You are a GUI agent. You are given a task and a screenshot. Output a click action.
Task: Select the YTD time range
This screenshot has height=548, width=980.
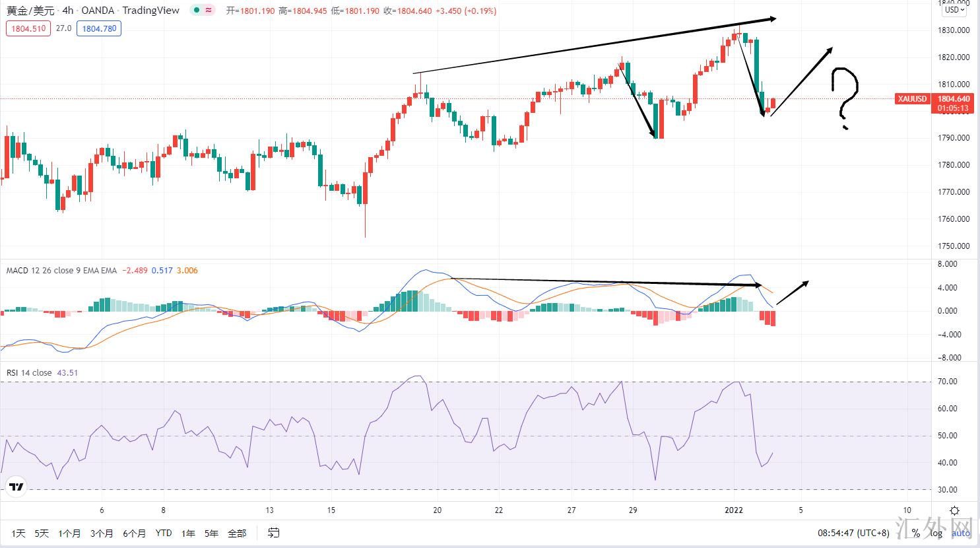(x=164, y=533)
